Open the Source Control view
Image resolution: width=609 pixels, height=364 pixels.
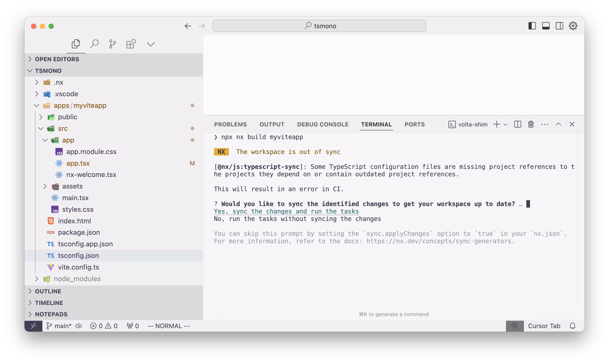point(113,44)
